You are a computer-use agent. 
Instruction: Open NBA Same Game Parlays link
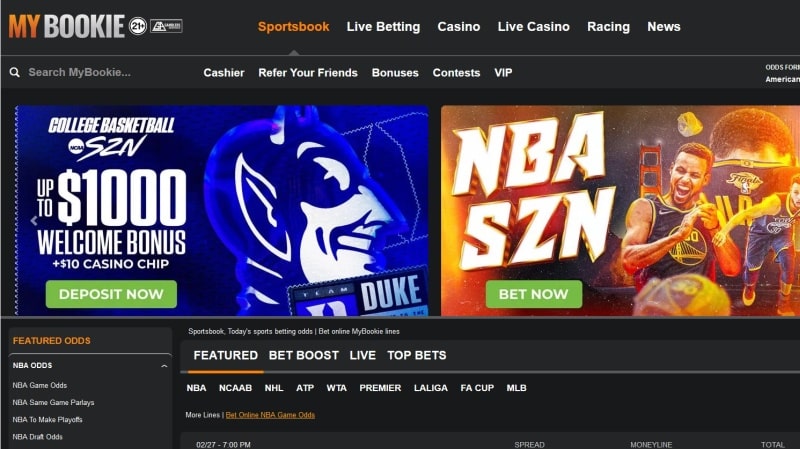click(x=54, y=403)
